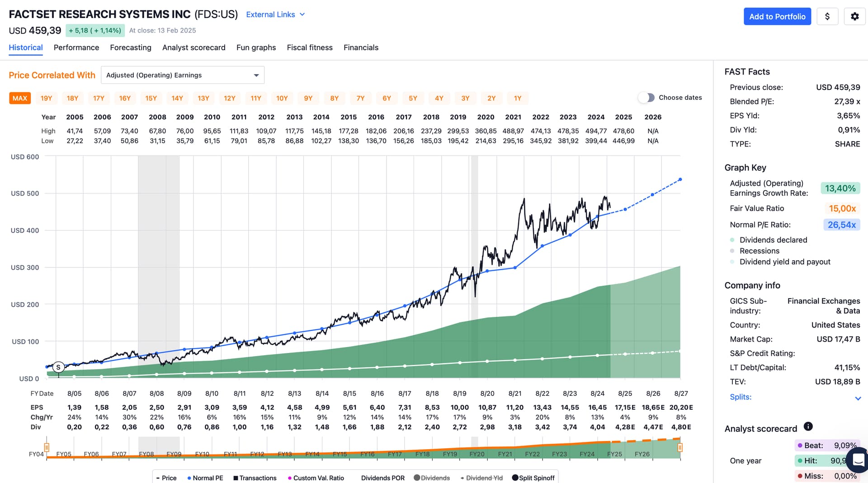
Task: Toggle Dividend yield and payout key
Action: pyautogui.click(x=780, y=262)
